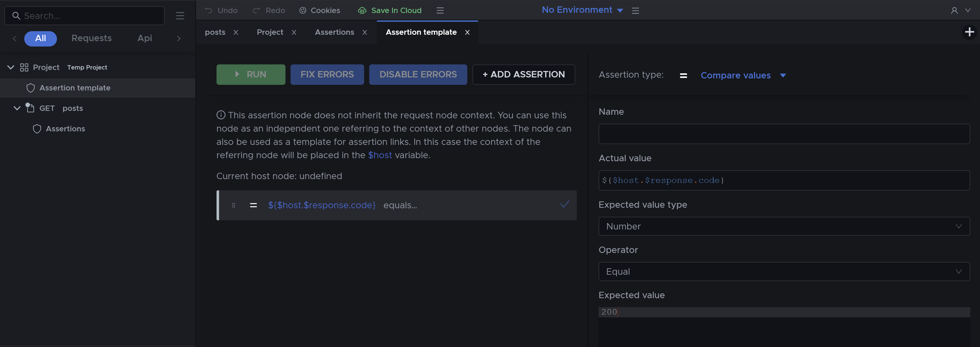Select the Temp Project label
The width and height of the screenshot is (980, 347).
point(87,67)
